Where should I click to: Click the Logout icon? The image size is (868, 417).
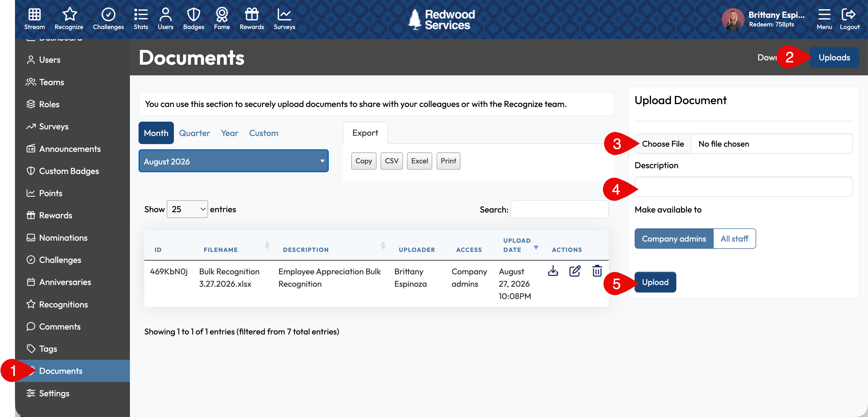(849, 14)
